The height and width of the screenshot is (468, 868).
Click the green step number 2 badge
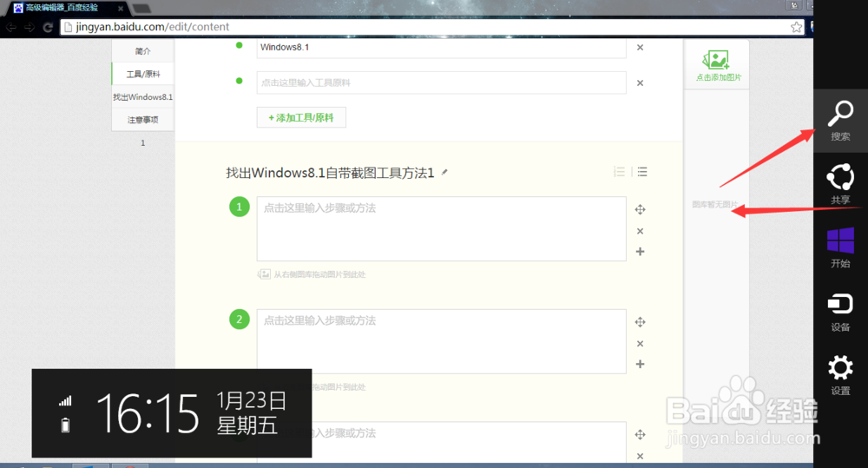(240, 319)
